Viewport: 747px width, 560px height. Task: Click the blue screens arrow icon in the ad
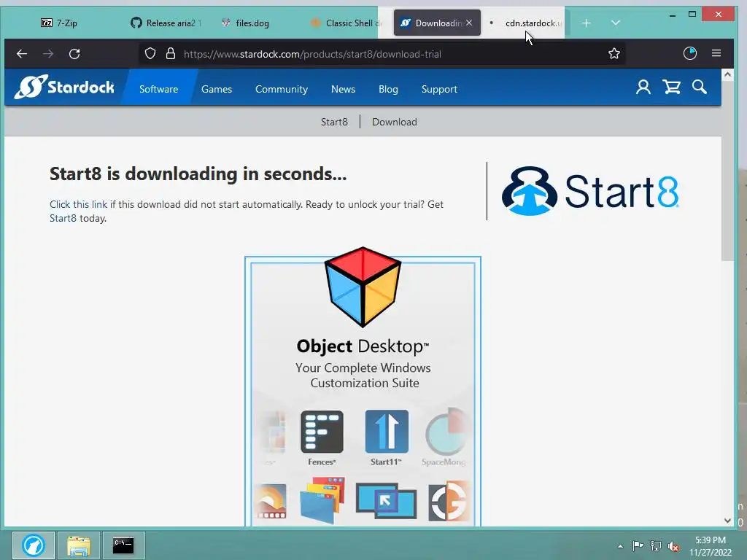(x=387, y=501)
